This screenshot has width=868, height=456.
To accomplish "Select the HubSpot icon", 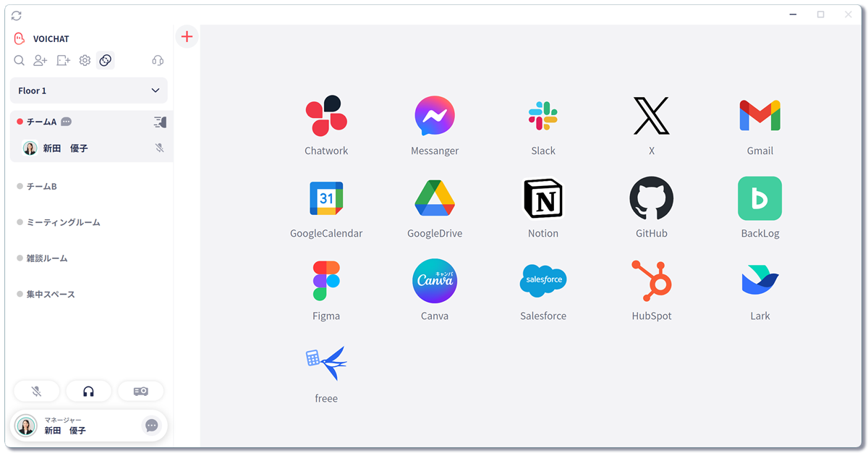I will click(651, 281).
